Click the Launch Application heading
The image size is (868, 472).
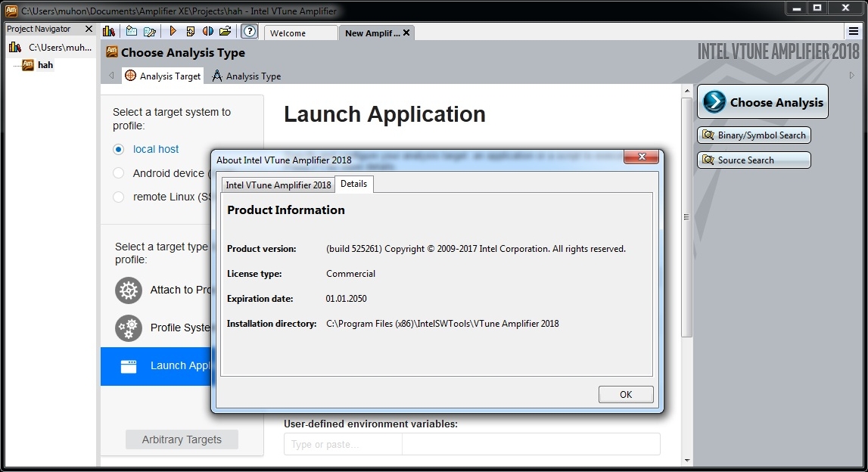click(384, 114)
